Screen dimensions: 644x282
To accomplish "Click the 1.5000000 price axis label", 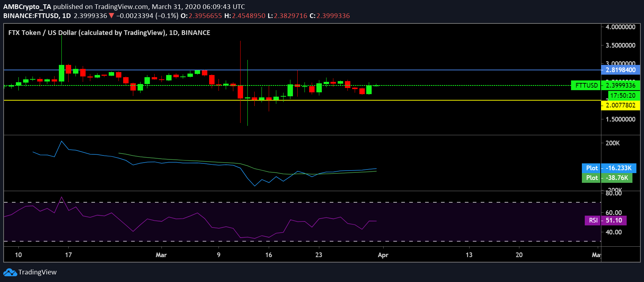I will tap(621, 119).
